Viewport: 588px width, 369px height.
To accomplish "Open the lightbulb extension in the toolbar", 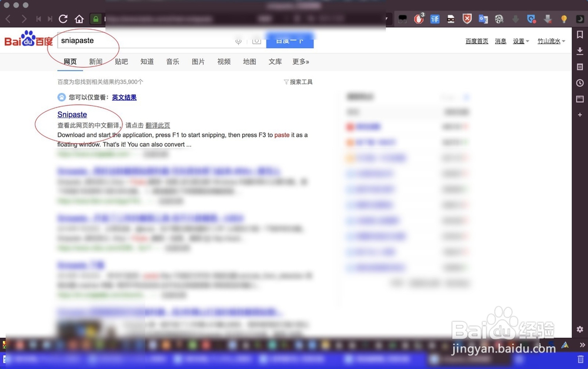I will (x=563, y=19).
